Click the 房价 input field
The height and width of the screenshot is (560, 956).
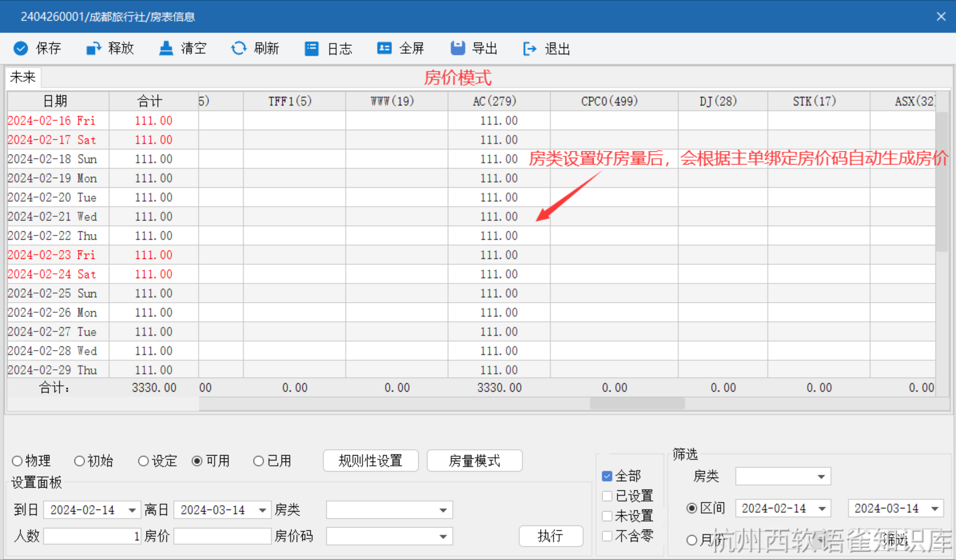click(x=222, y=537)
